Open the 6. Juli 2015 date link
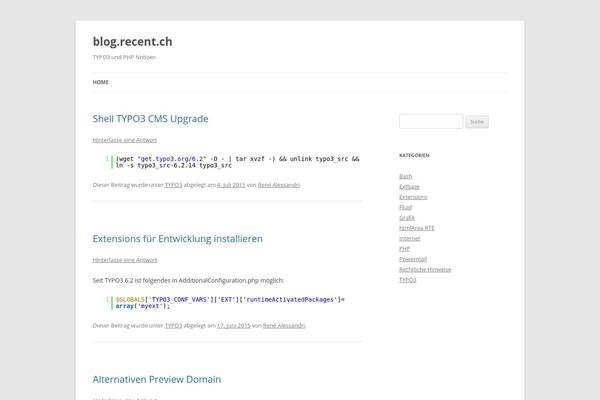The height and width of the screenshot is (400, 600). (231, 185)
